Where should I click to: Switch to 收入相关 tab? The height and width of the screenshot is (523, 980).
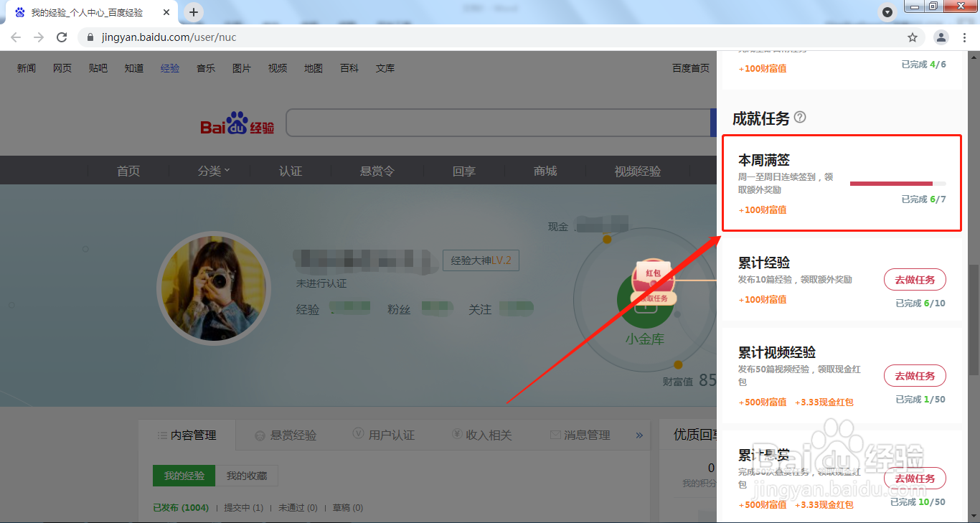click(x=482, y=435)
